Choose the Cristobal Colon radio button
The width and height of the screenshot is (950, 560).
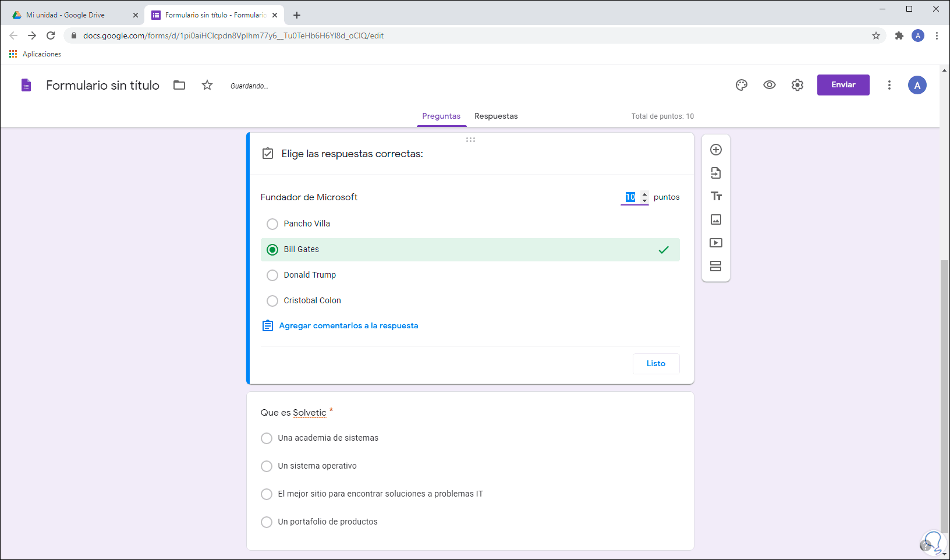pyautogui.click(x=272, y=301)
